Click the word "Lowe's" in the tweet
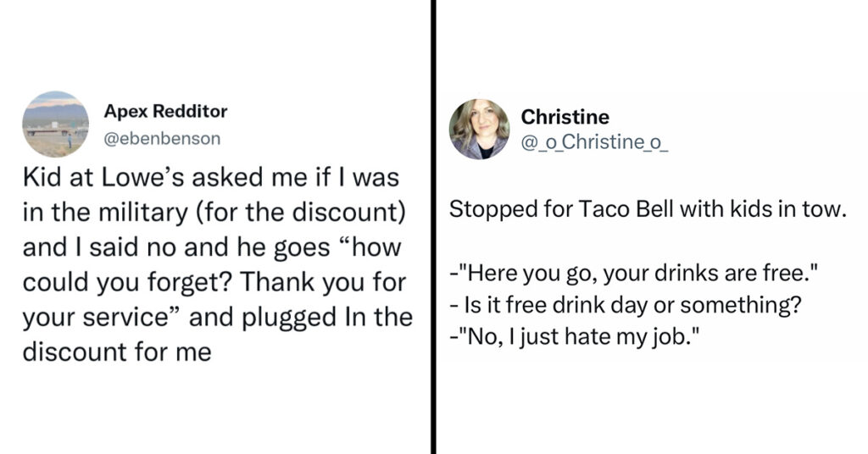Viewport: 868px width, 454px height. [x=144, y=178]
